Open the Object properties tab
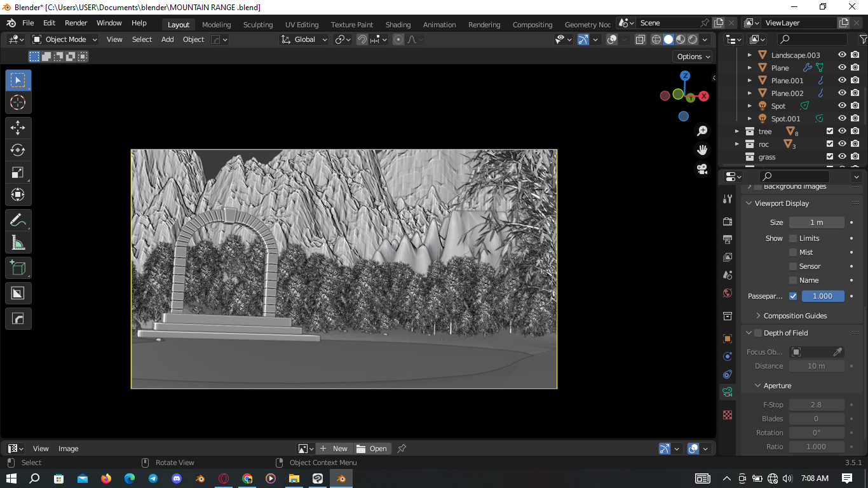The height and width of the screenshot is (488, 868). pos(728,339)
